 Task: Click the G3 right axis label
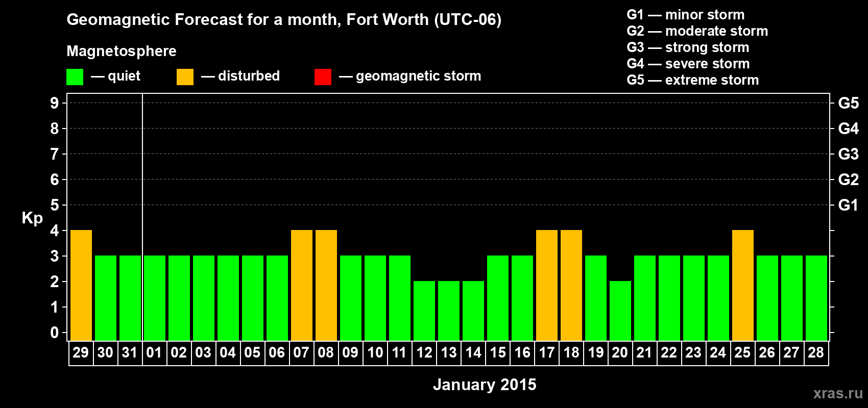point(849,154)
